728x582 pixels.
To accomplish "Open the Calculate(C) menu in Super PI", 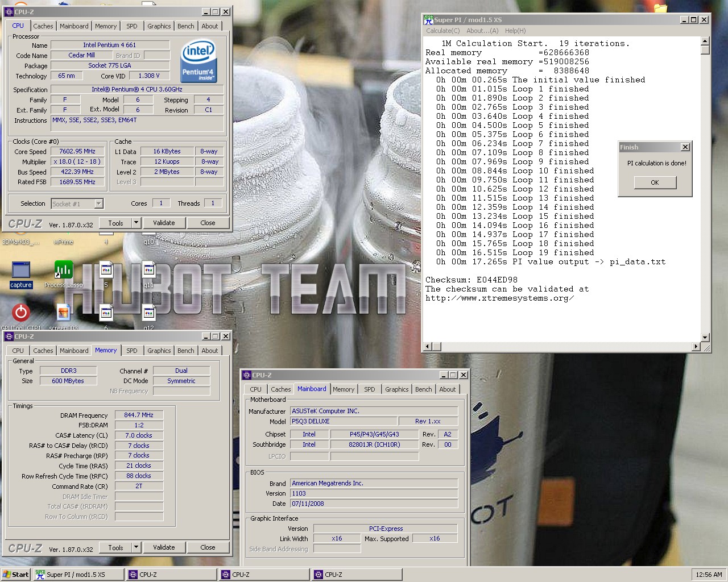I will (x=443, y=31).
